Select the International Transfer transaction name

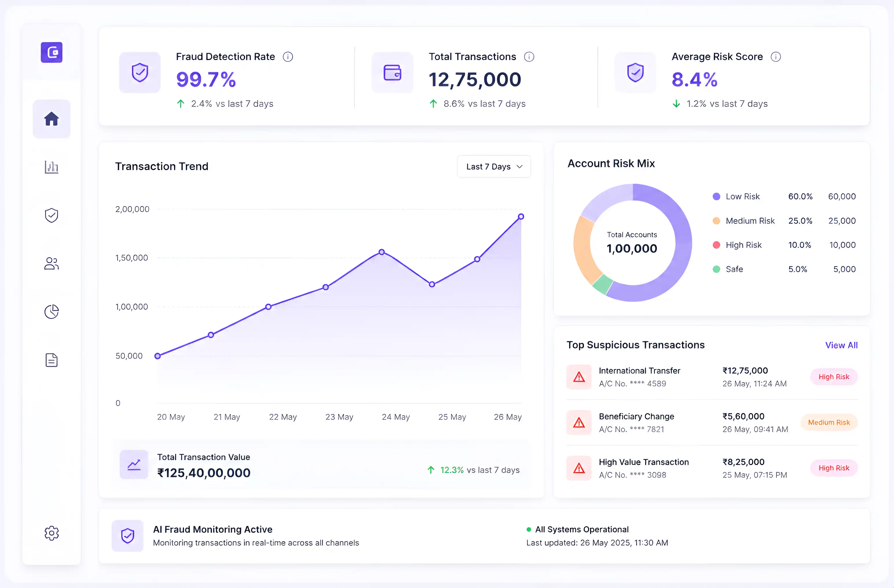(639, 371)
